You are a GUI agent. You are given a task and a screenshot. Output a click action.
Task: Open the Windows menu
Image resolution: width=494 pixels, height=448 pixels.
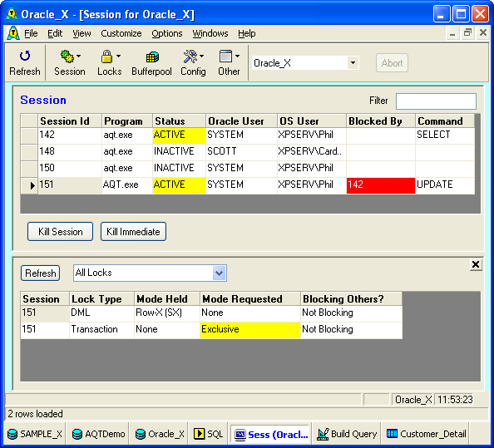pyautogui.click(x=210, y=33)
